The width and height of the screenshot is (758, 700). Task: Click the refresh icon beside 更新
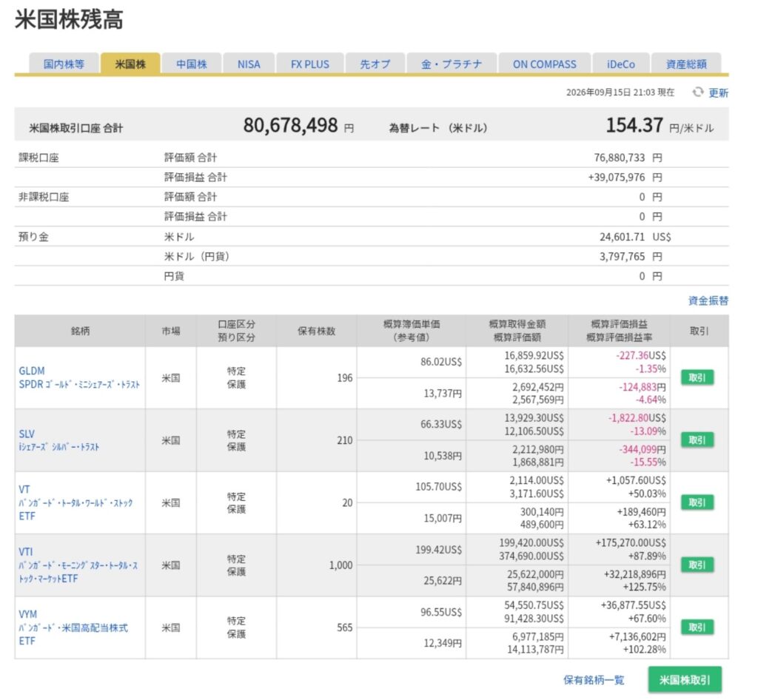pyautogui.click(x=697, y=92)
